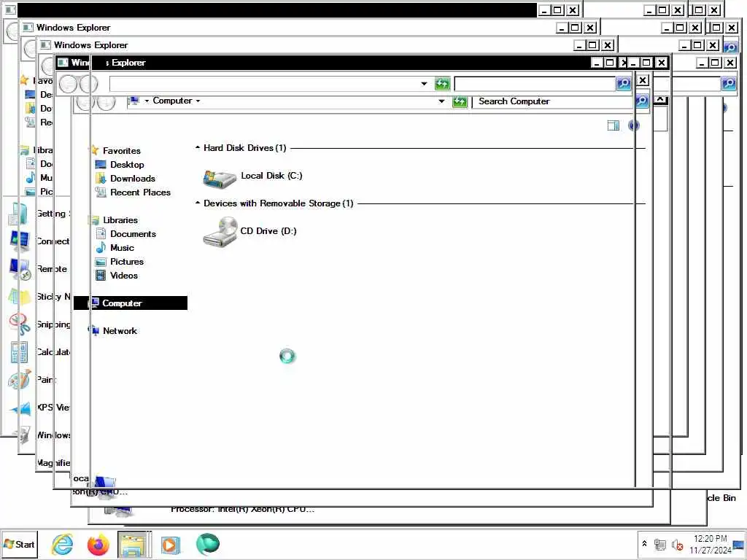Viewport: 747px width, 560px height.
Task: Select highlighted Computer item in navigation pane
Action: tap(131, 303)
